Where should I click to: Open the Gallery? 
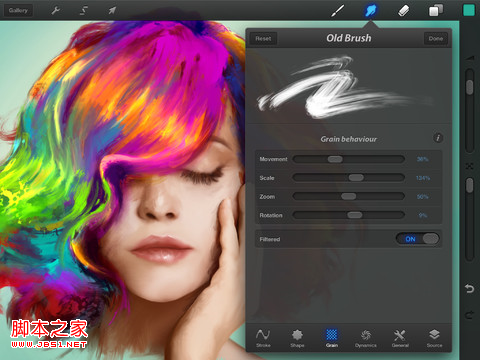(x=18, y=10)
